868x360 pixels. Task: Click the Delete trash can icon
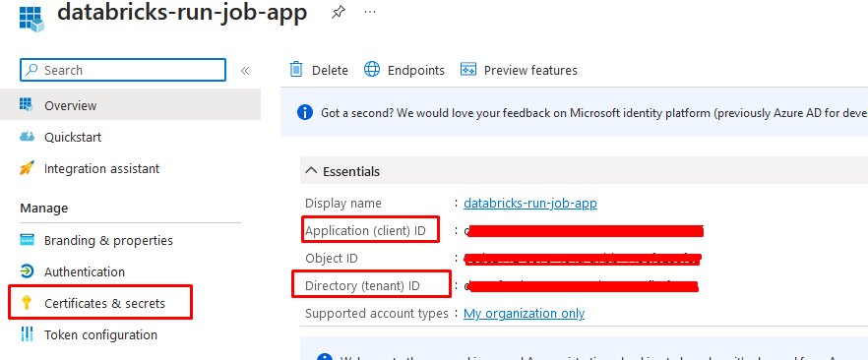pos(296,70)
